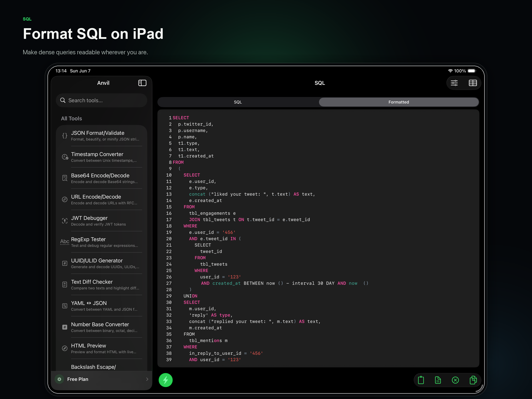This screenshot has width=532, height=399.
Task: Click the URL Encode/Decode link icon
Action: pyautogui.click(x=65, y=199)
